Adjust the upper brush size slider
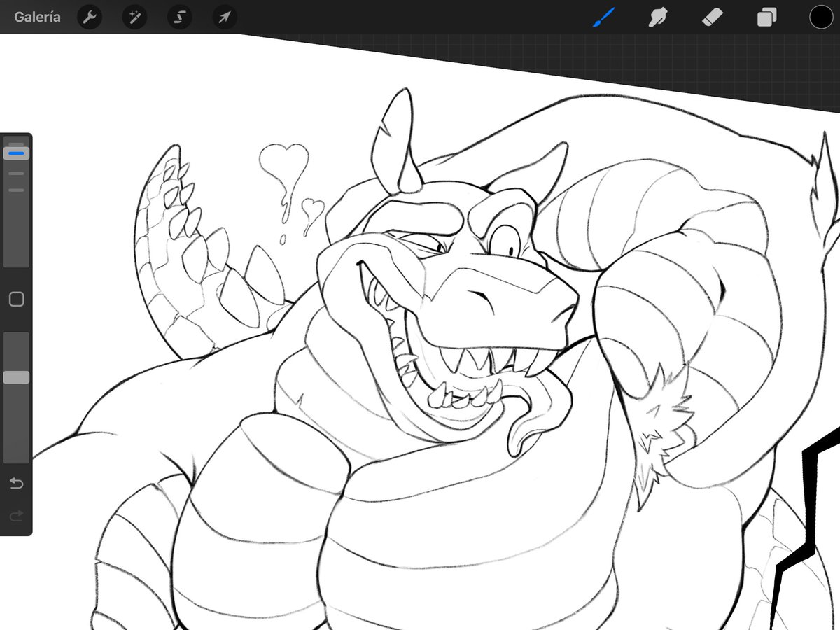This screenshot has height=630, width=840. [x=16, y=210]
